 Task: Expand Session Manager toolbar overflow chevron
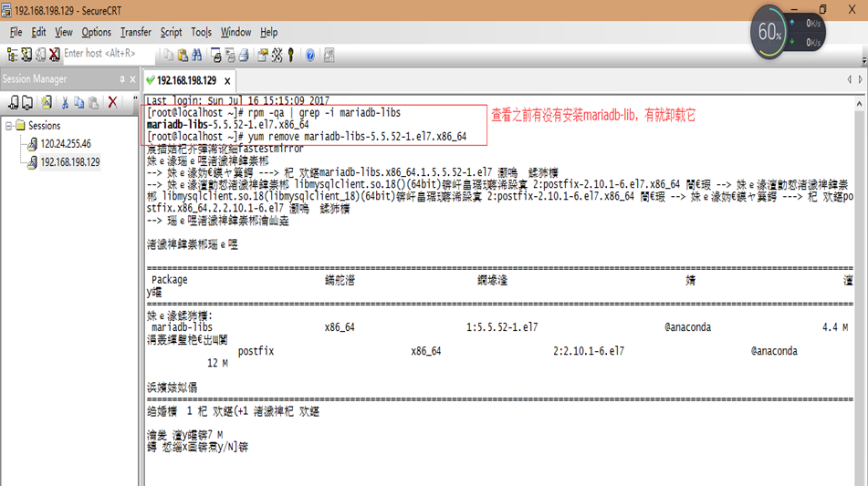tap(134, 99)
